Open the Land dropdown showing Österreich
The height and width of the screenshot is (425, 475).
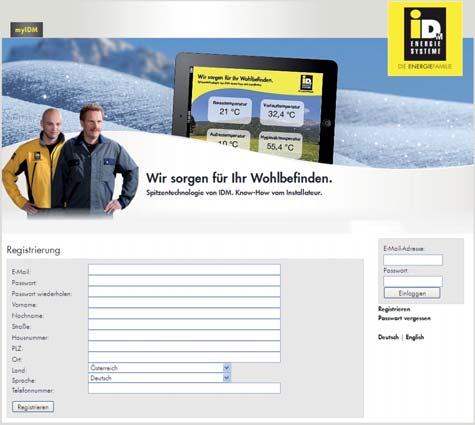160,368
